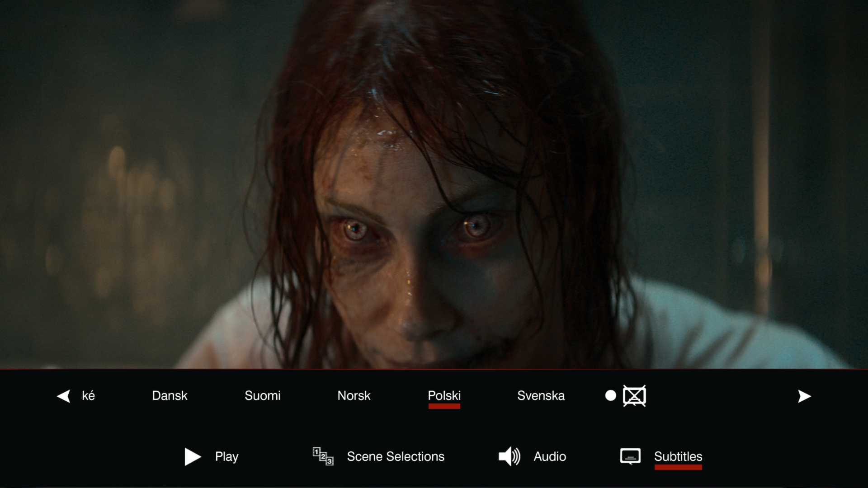Start the movie with Play
Image resolution: width=868 pixels, height=488 pixels.
point(212,457)
